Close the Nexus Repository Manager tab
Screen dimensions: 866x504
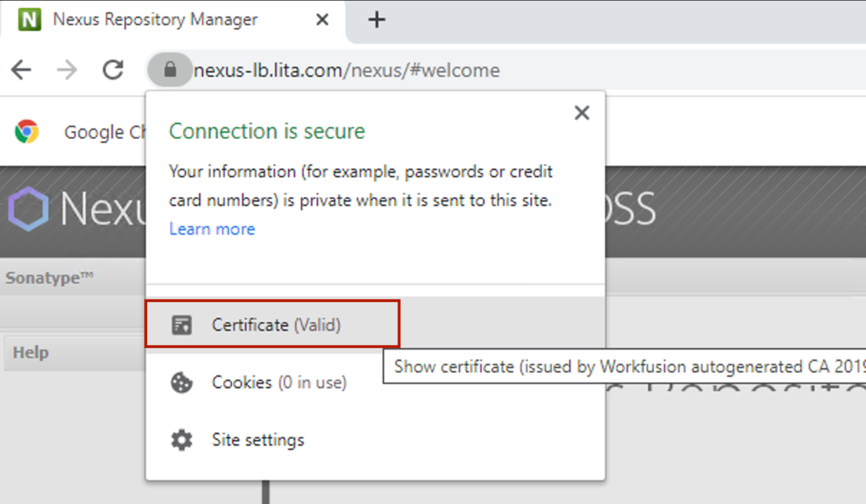click(322, 20)
